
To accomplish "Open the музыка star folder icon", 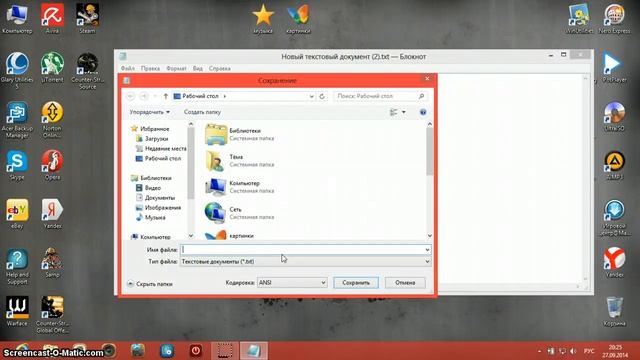I will pyautogui.click(x=263, y=19).
